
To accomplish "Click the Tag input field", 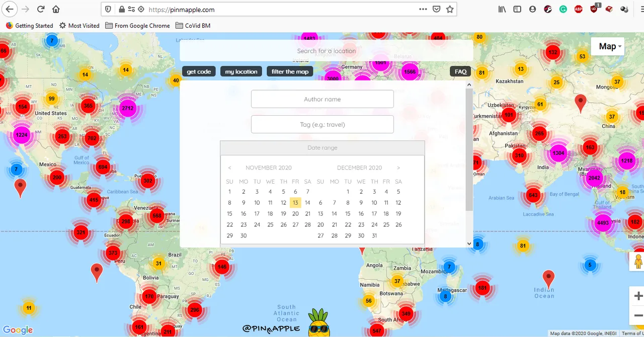I will click(x=323, y=124).
